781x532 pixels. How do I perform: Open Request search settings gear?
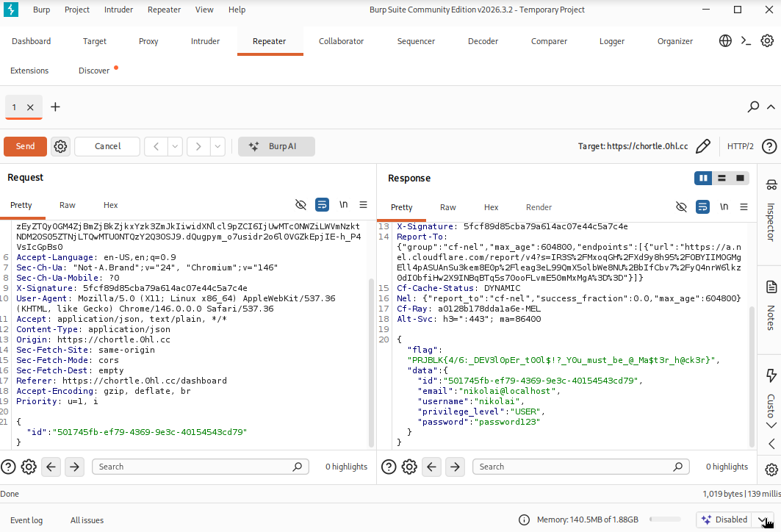click(29, 467)
